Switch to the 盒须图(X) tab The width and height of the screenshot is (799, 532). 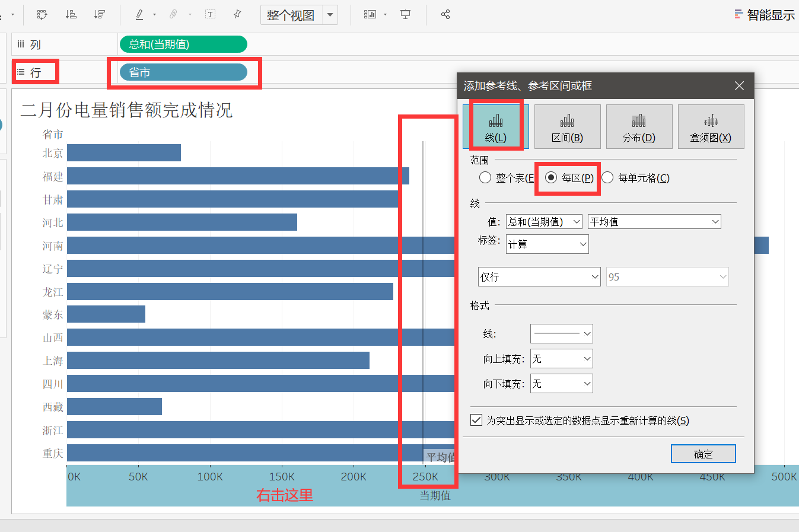(x=711, y=126)
